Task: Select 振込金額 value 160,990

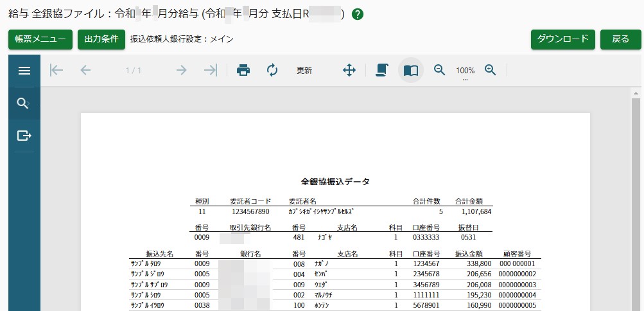Action: click(478, 306)
